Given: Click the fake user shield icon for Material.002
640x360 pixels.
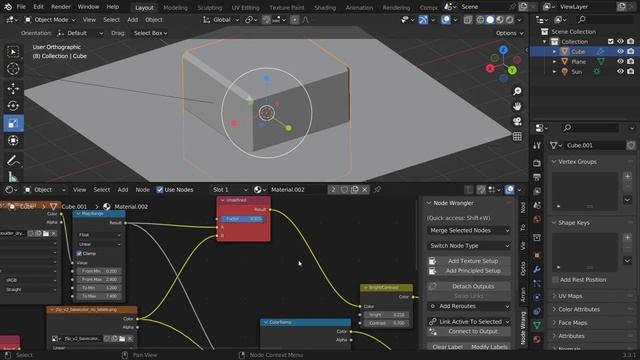Looking at the screenshot, I should click(x=345, y=189).
